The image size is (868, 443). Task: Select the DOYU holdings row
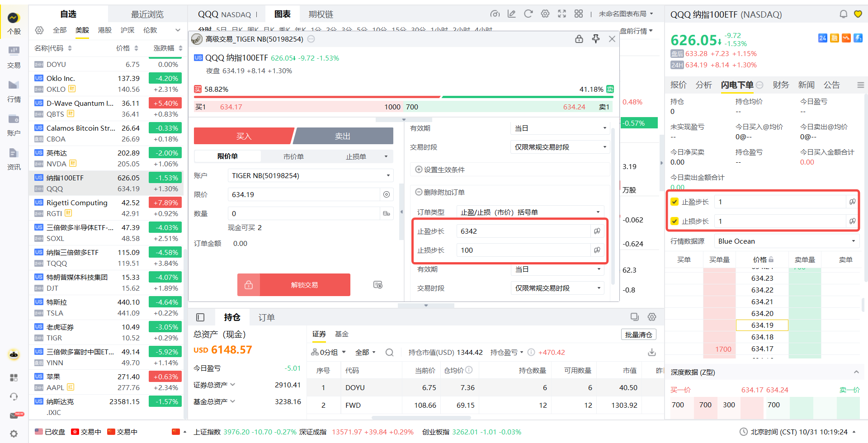(485, 387)
